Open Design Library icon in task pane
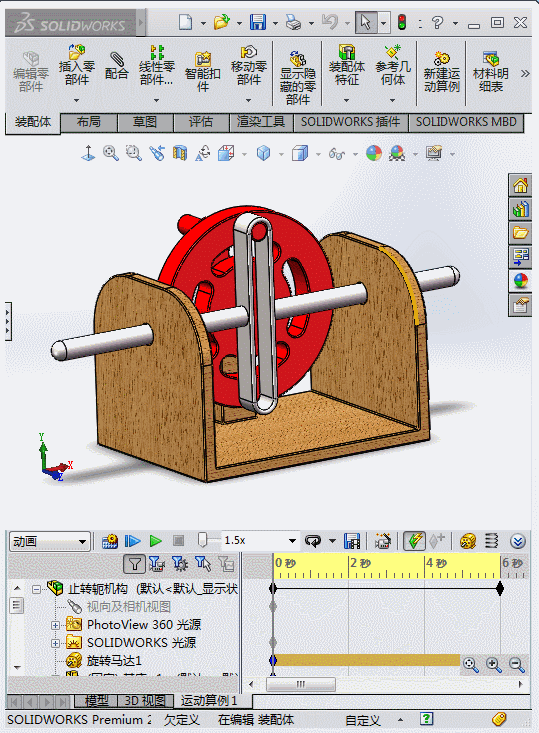This screenshot has height=733, width=539. coord(520,209)
